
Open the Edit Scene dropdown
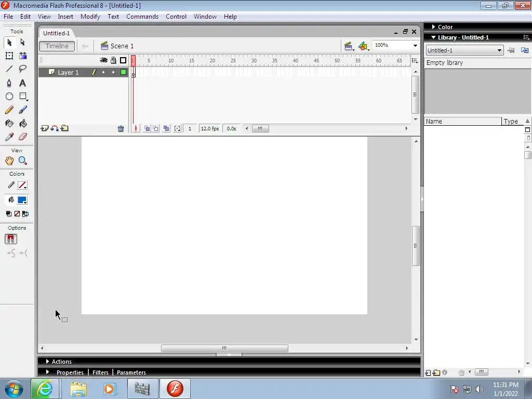pos(349,46)
